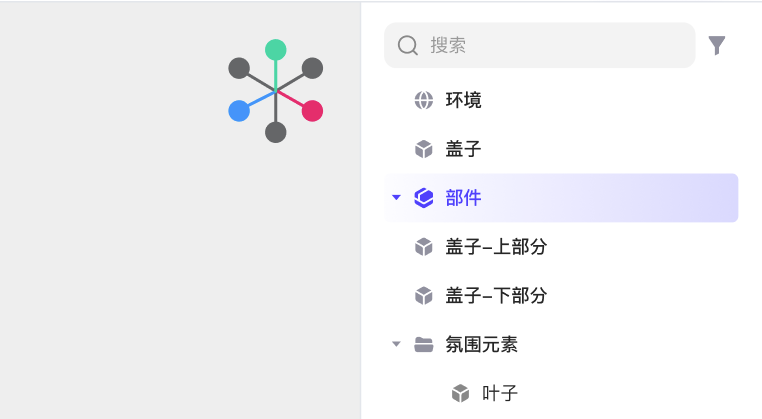Collapse the 氛围元素 folder arrow
This screenshot has height=419, width=762.
(397, 344)
